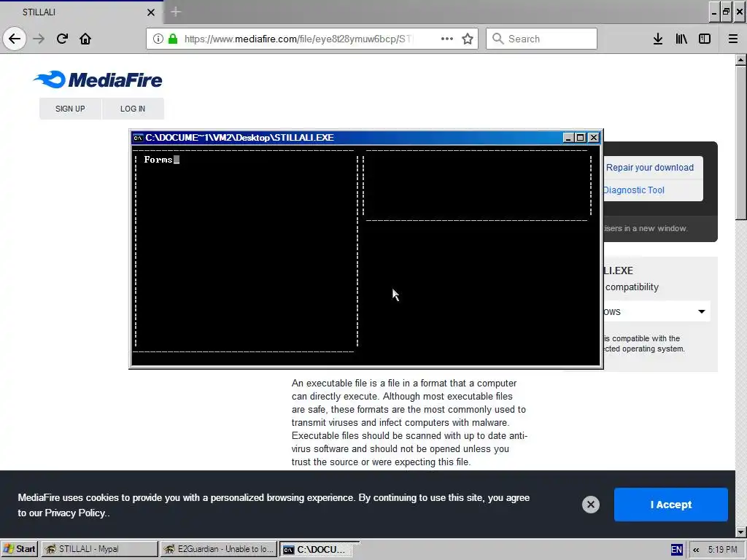Open the browser hamburger menu
Image resolution: width=747 pixels, height=560 pixels.
(x=733, y=39)
